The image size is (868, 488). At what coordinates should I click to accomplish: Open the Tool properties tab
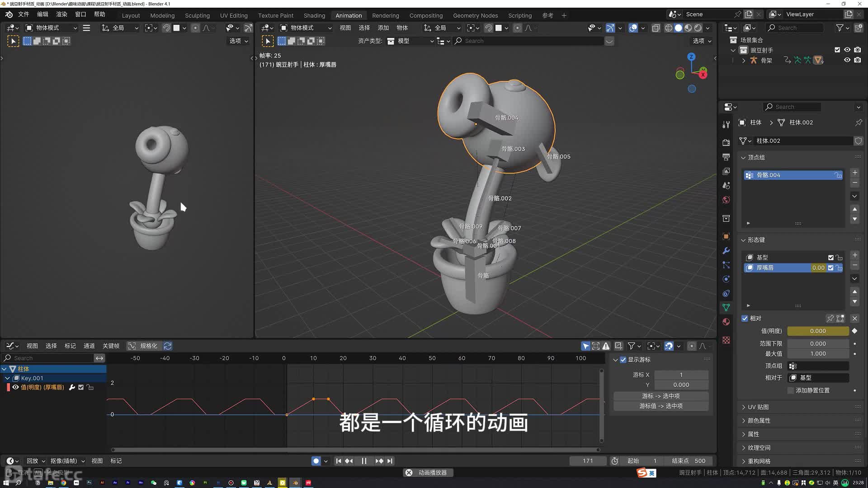coord(726,124)
